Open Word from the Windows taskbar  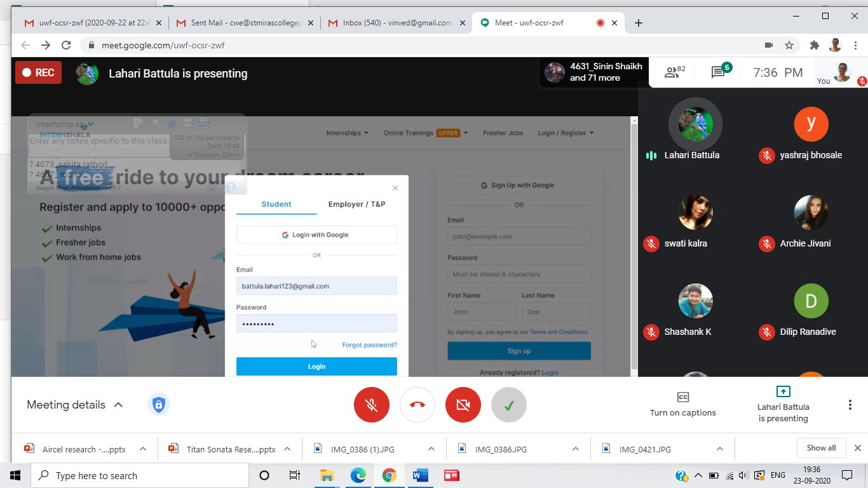tap(420, 475)
